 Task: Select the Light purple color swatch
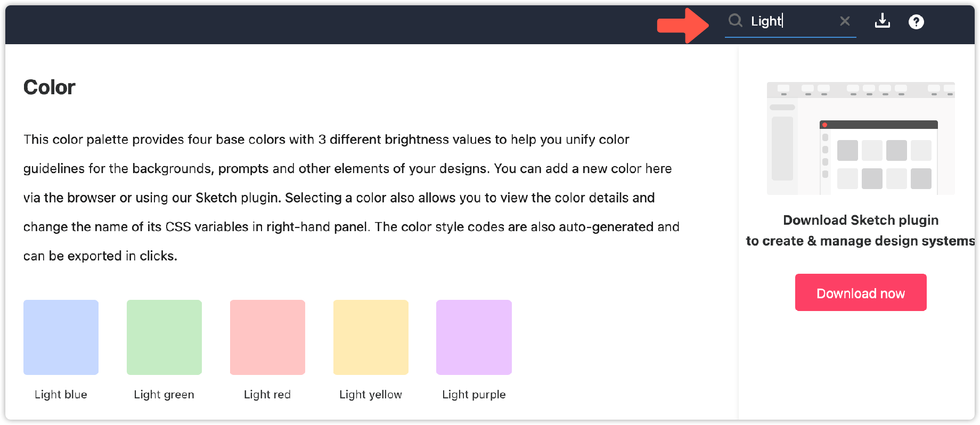coord(474,337)
